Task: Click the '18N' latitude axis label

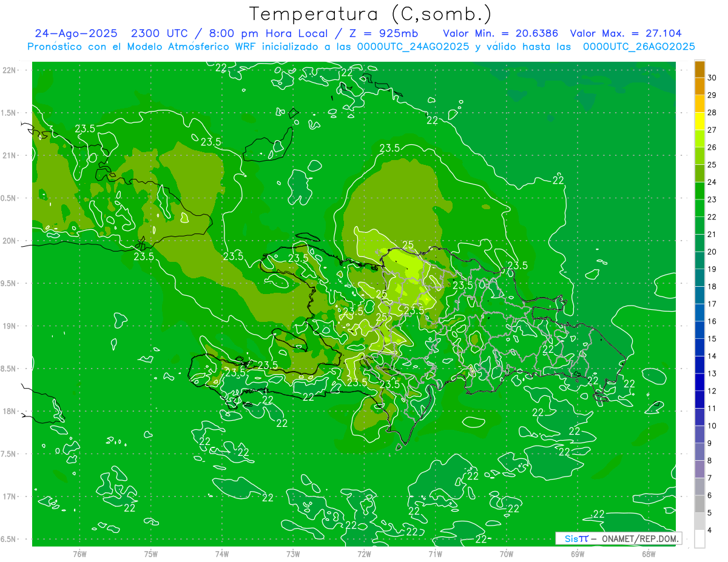Action: pos(9,411)
